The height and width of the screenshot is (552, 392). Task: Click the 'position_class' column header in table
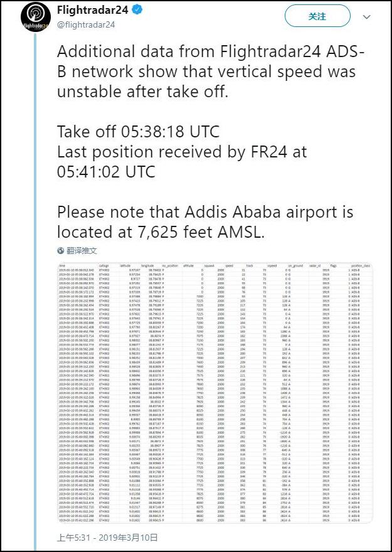point(362,265)
